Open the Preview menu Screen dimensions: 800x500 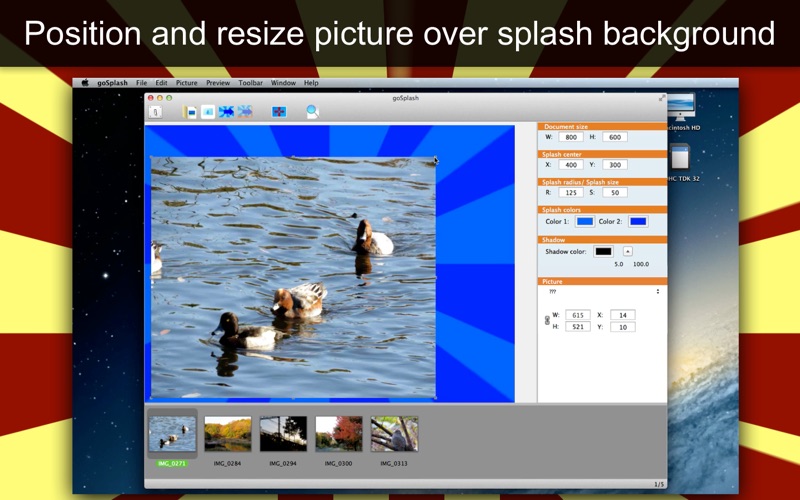tap(218, 83)
